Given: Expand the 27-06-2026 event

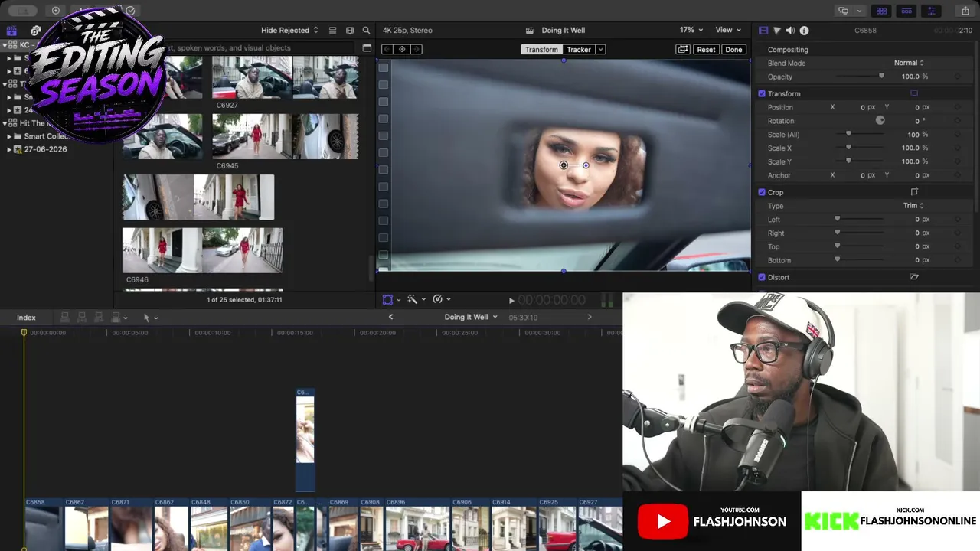Looking at the screenshot, I should click(9, 149).
